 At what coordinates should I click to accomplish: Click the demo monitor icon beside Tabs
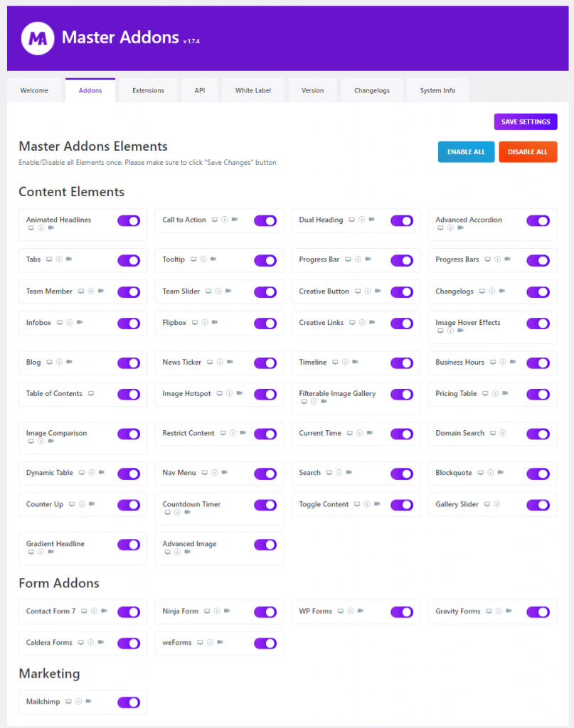tap(49, 259)
